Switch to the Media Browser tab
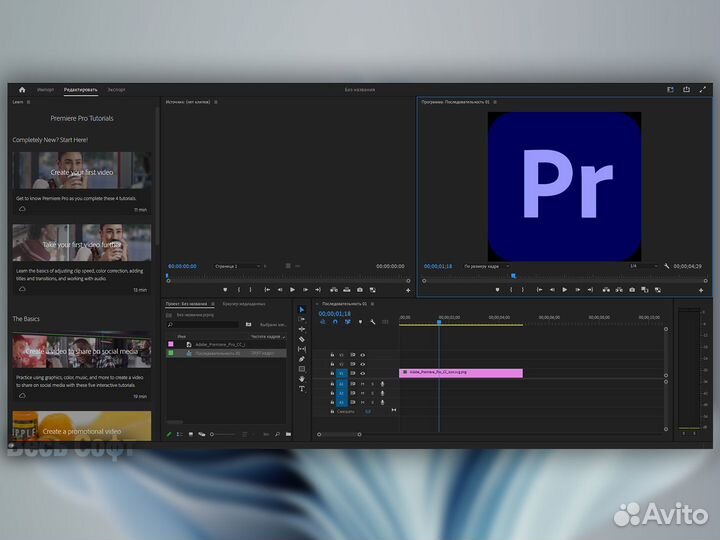Screen dimensions: 720x540 point(244,304)
